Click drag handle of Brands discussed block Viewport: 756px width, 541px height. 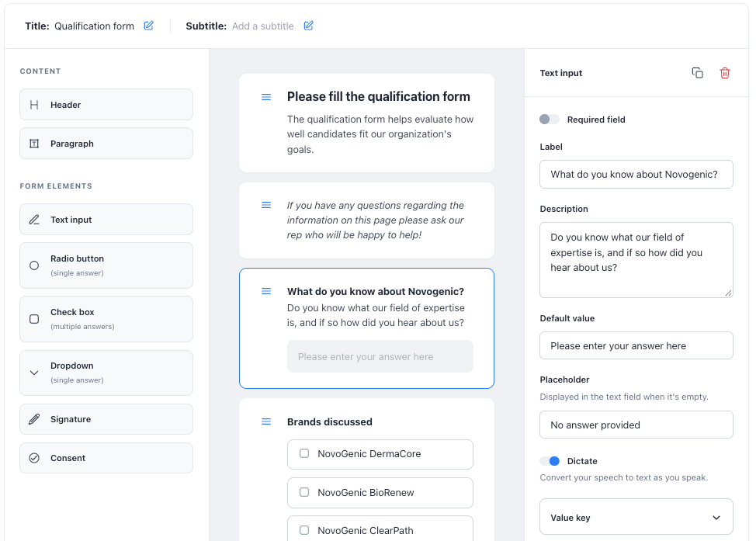(x=266, y=422)
